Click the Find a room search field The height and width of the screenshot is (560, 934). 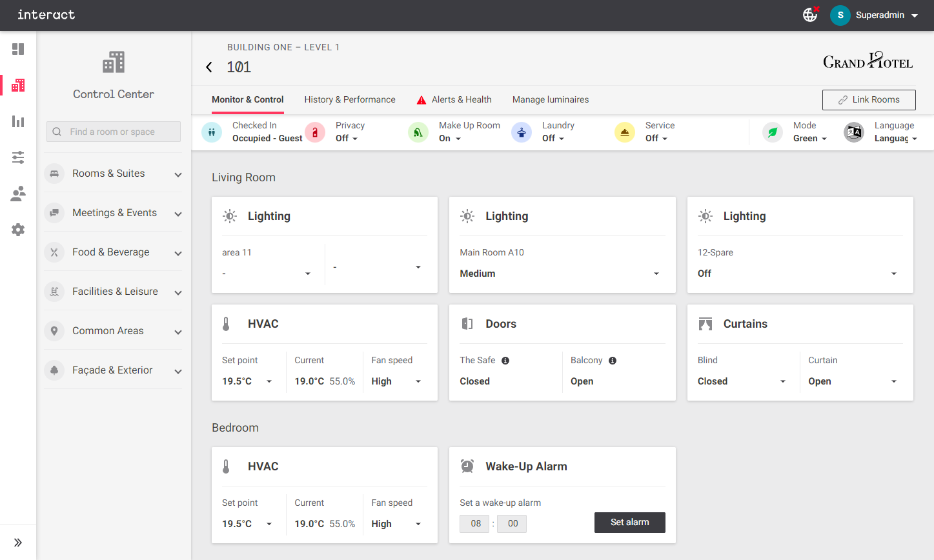(114, 132)
